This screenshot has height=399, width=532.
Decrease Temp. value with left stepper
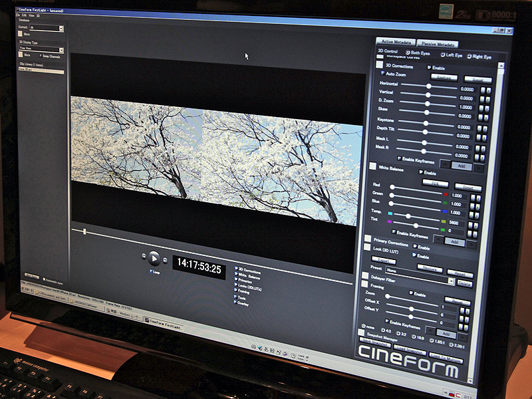(470, 225)
